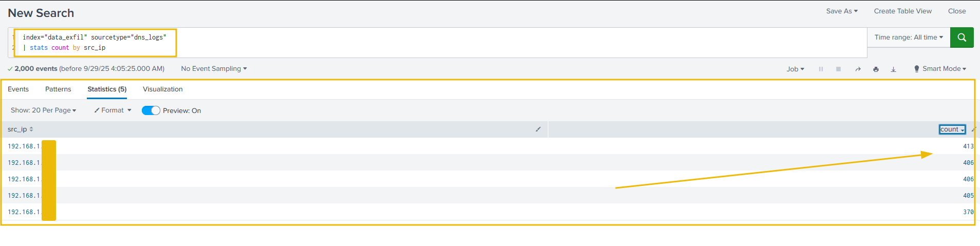
Task: Edit the src_ip column with pencil icon
Action: click(x=538, y=129)
